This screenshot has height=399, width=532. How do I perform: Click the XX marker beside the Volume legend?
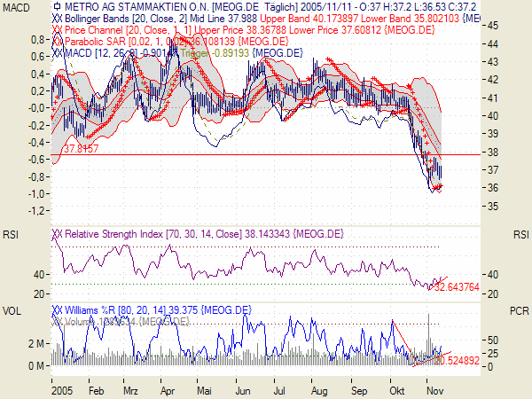pos(58,322)
